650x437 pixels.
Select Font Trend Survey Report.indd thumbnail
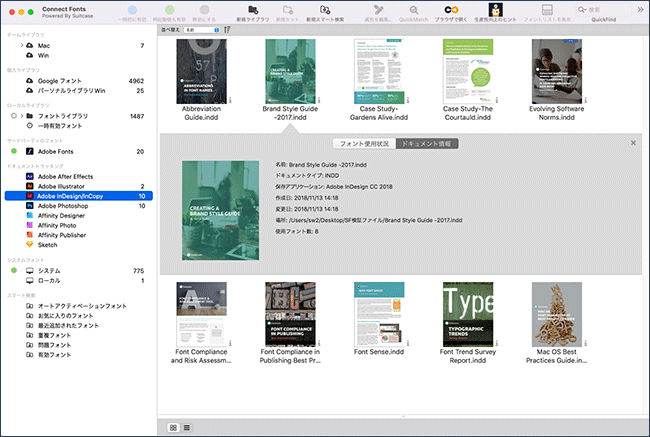click(x=468, y=314)
